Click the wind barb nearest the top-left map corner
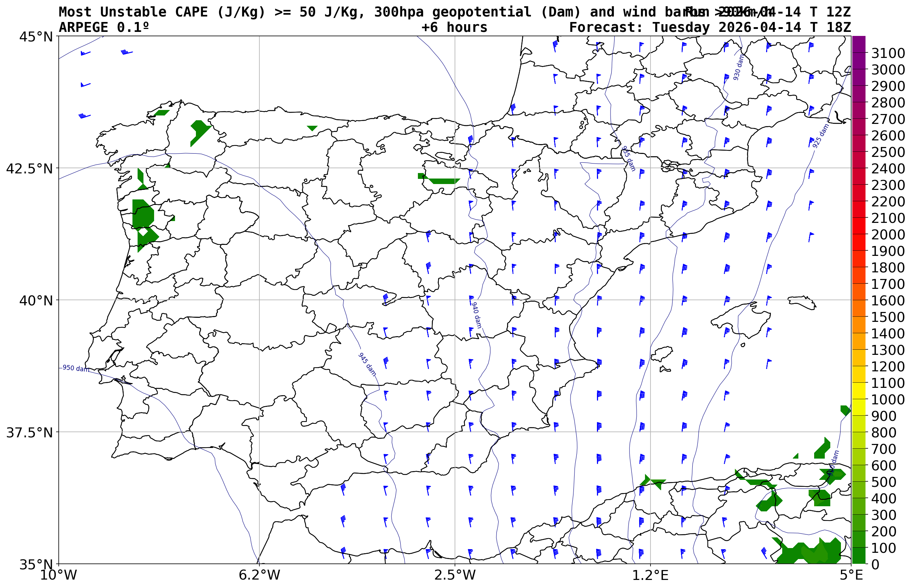This screenshot has width=911, height=588. point(85,54)
